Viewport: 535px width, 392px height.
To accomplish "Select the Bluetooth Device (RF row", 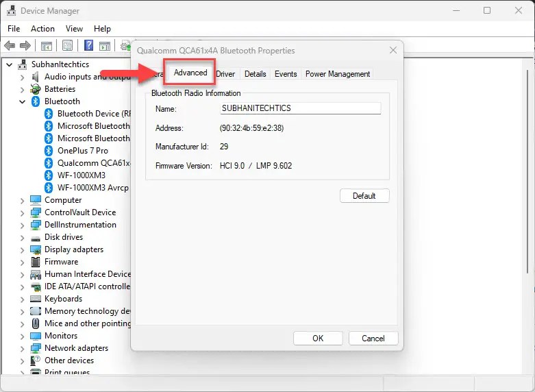I will 88,114.
